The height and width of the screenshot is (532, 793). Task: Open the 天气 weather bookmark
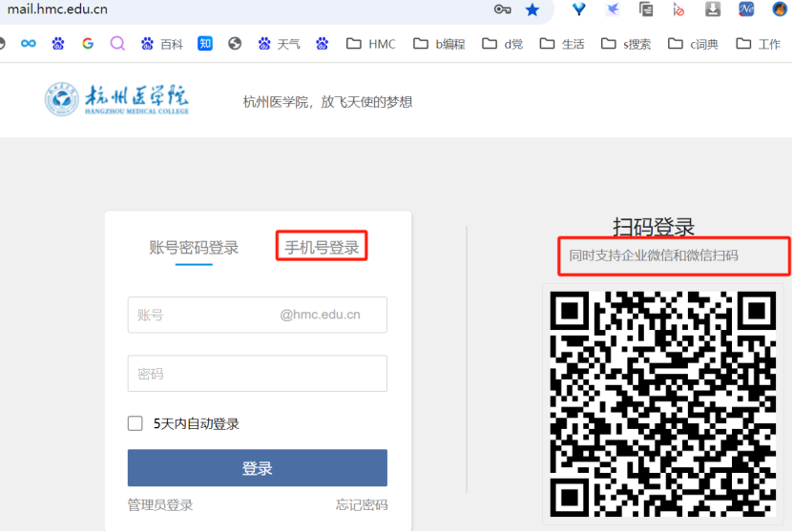point(279,44)
